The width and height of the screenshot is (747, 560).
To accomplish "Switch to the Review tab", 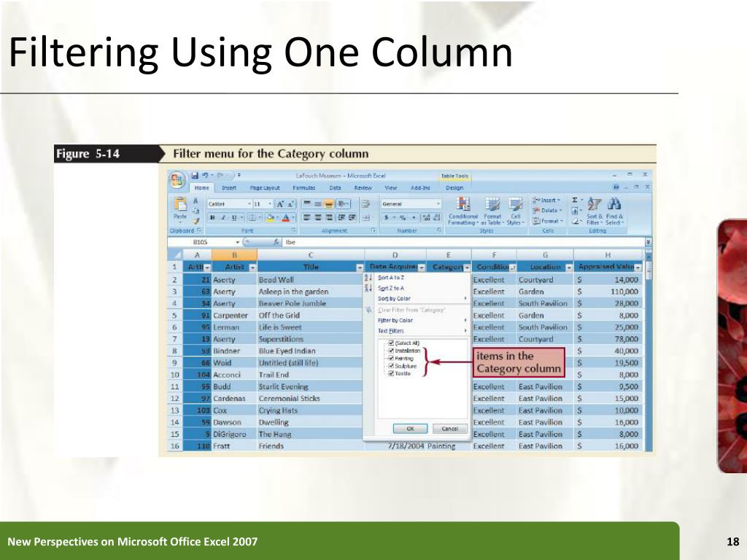I will [x=363, y=187].
